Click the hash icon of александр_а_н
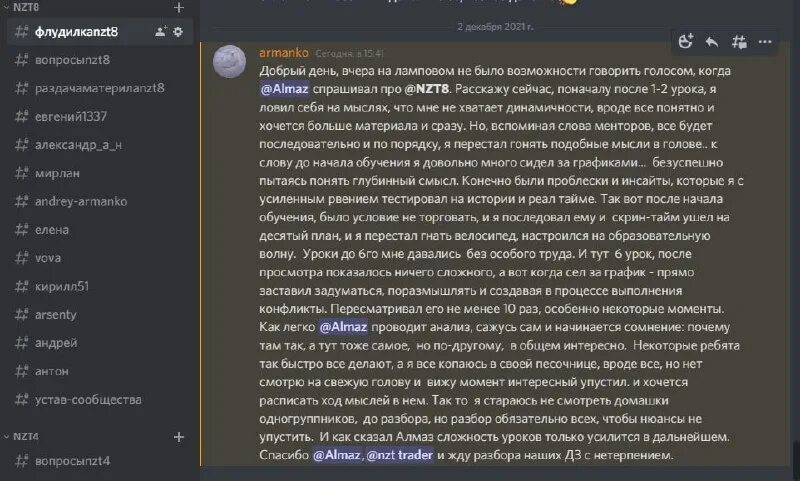Viewport: 800px width, 481px height. [x=21, y=145]
